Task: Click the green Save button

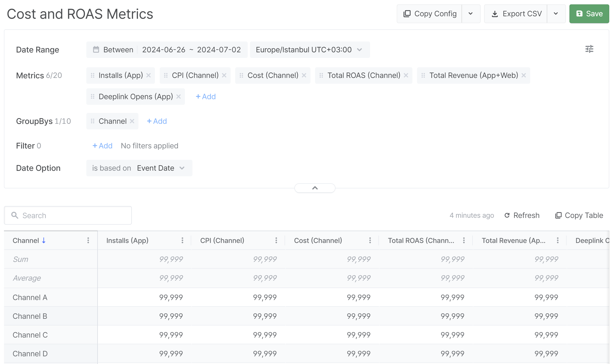Action: click(589, 14)
